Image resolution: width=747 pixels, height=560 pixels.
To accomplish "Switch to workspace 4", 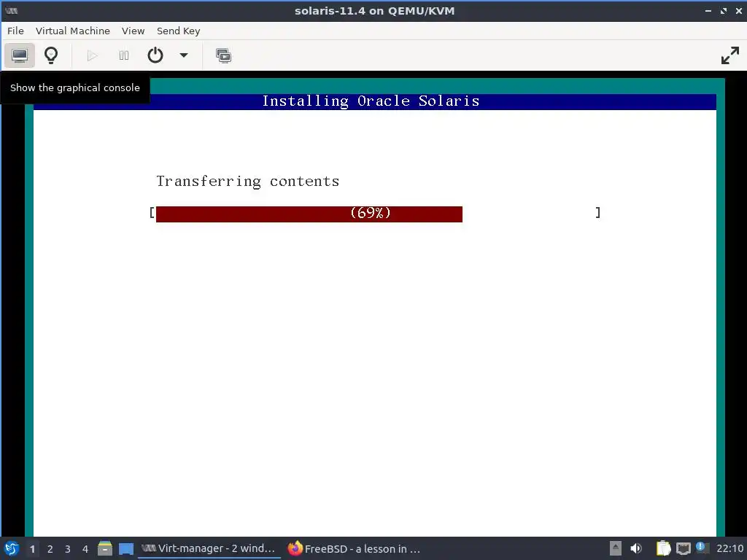I will coord(85,549).
